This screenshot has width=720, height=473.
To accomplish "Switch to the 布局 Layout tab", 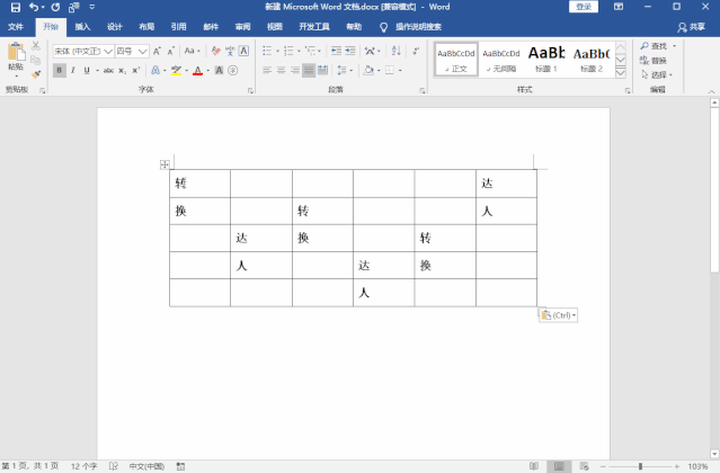I will pos(147,27).
